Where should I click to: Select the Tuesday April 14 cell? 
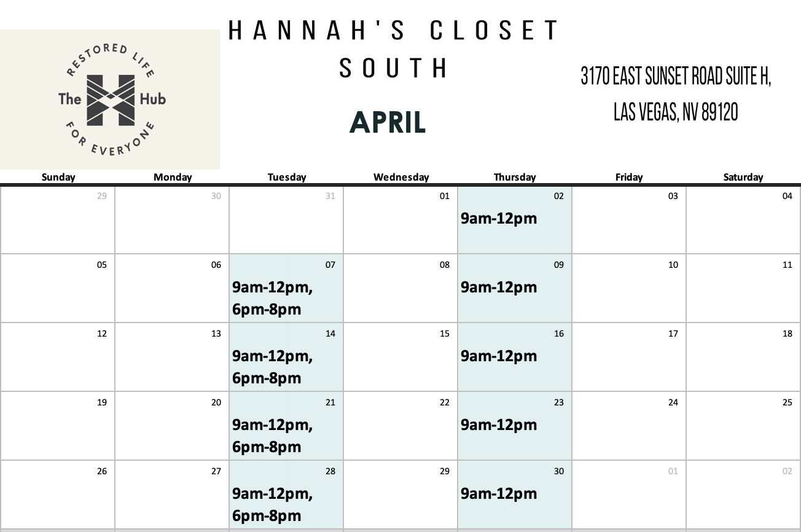pos(286,358)
